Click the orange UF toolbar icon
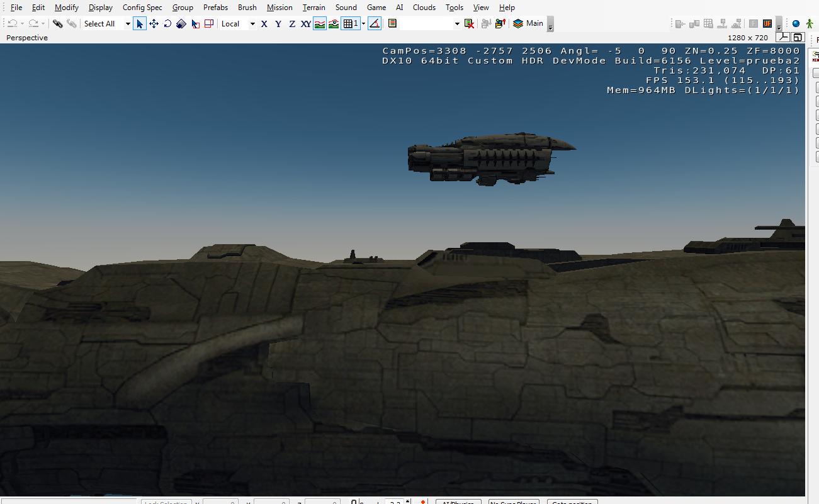This screenshot has height=504, width=819. [767, 24]
